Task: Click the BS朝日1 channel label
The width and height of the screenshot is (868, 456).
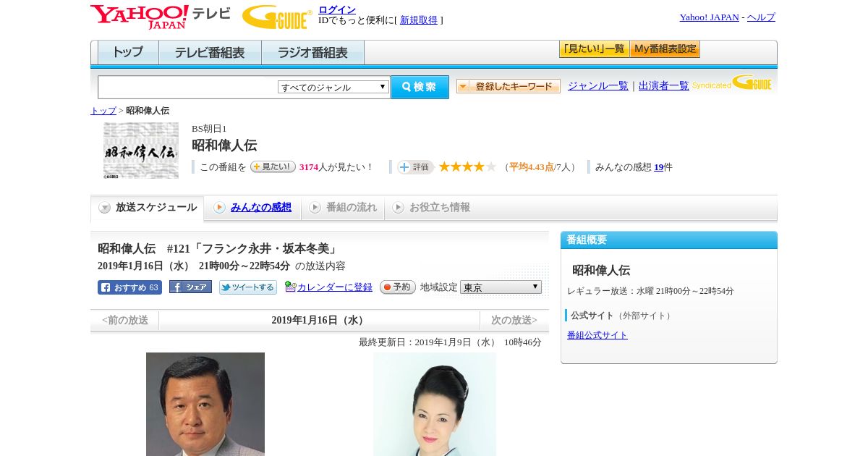Action: (x=209, y=129)
